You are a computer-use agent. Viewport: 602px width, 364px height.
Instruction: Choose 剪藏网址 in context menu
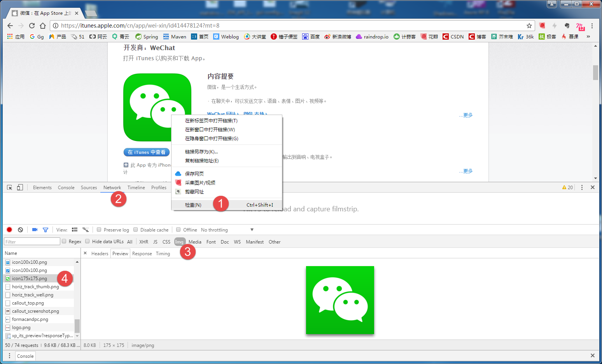(227, 192)
